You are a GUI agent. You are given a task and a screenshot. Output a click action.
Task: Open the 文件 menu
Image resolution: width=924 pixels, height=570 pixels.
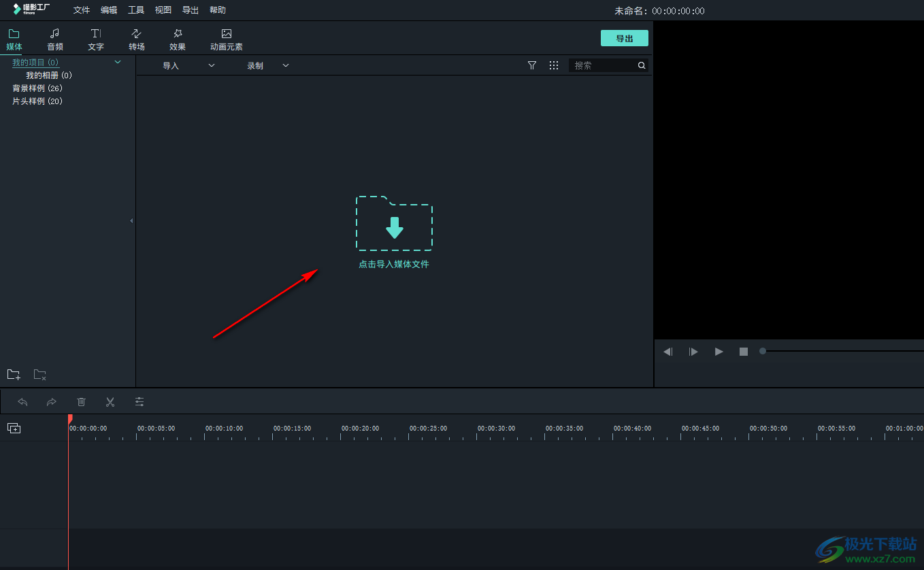82,10
